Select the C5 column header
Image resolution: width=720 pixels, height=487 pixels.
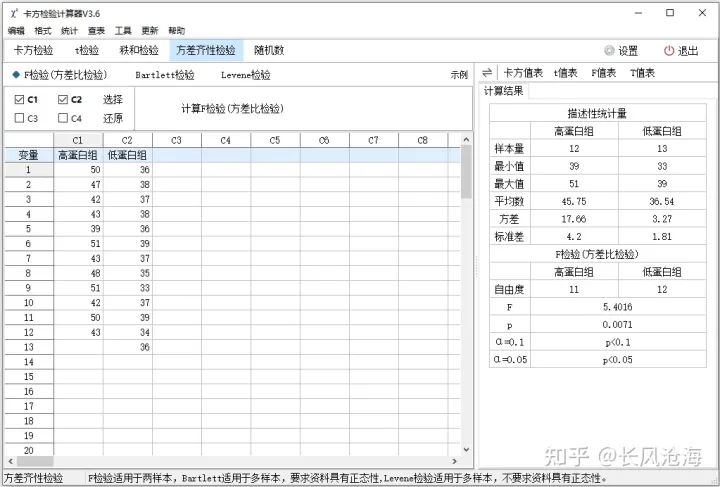[275, 140]
